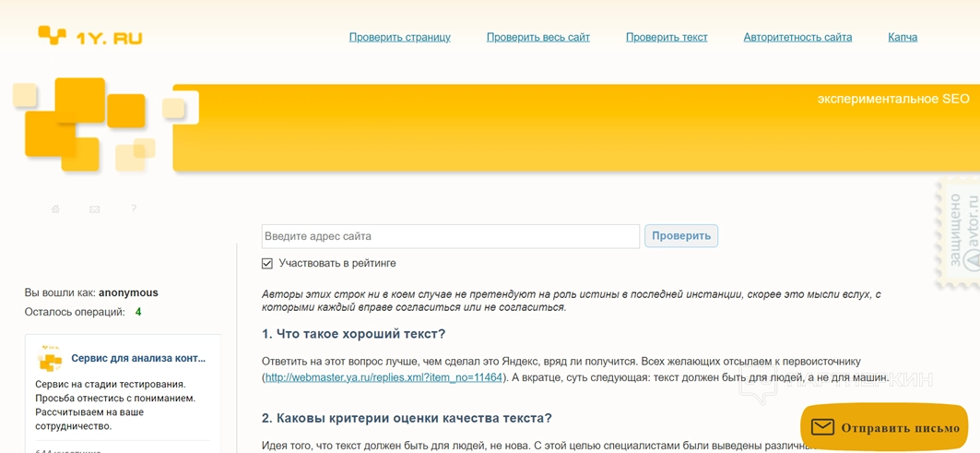This screenshot has width=980, height=453.
Task: Click the yellow squares banner graphic
Action: (88, 125)
